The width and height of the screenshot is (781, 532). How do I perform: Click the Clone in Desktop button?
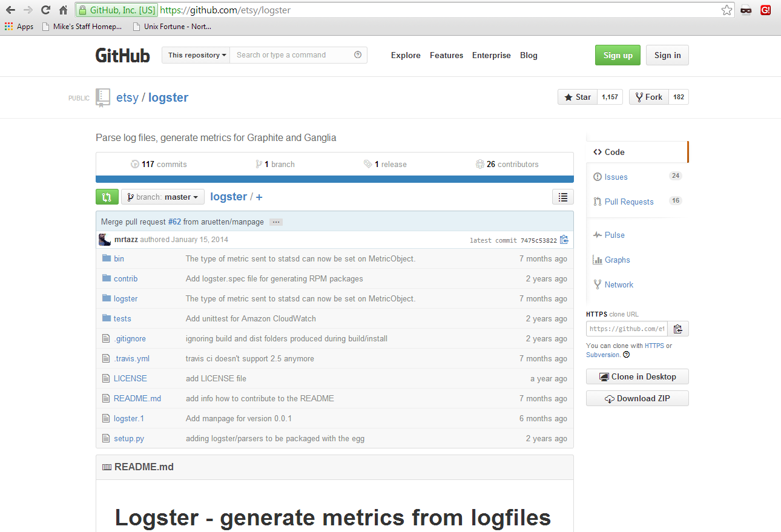(x=638, y=376)
